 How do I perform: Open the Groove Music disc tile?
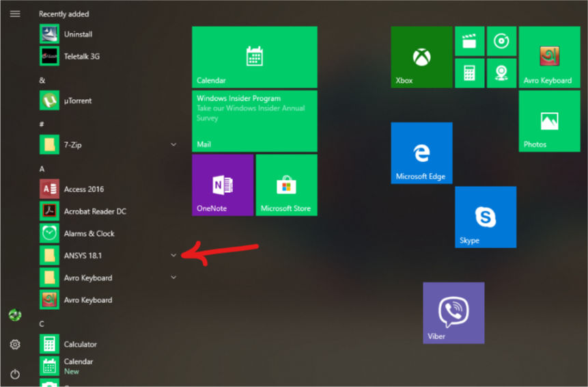coord(501,41)
